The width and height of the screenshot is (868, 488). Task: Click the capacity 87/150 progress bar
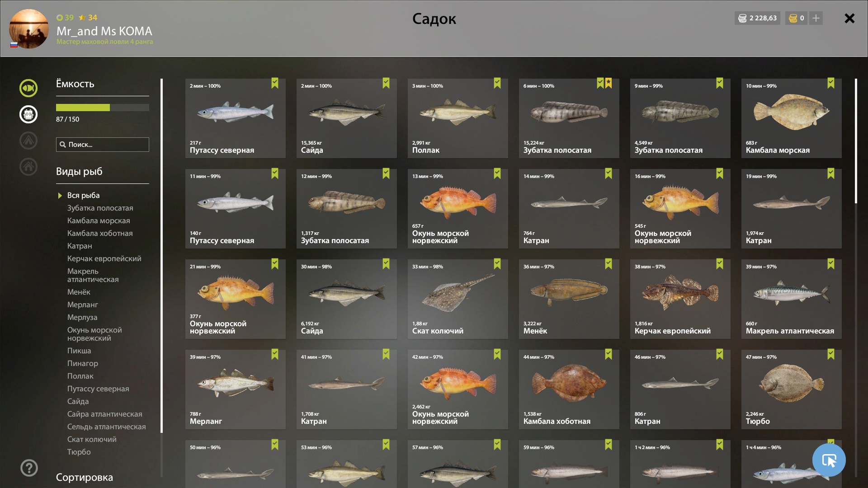(x=103, y=108)
